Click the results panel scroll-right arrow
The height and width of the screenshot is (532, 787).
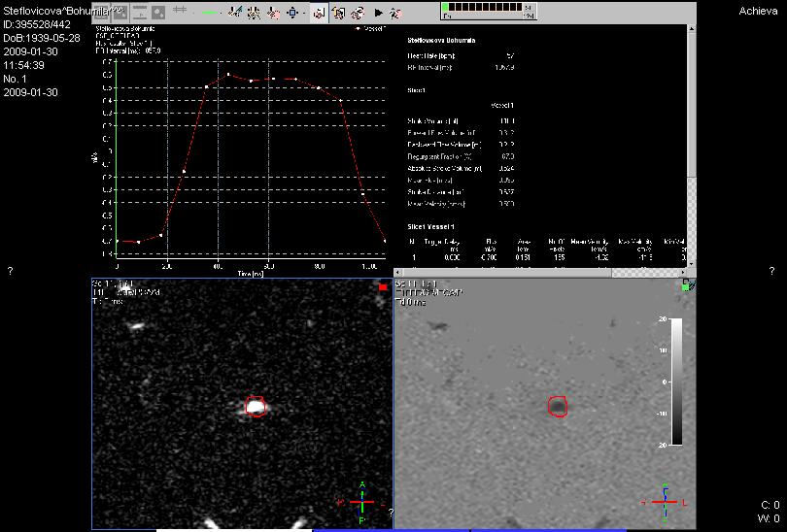point(683,273)
